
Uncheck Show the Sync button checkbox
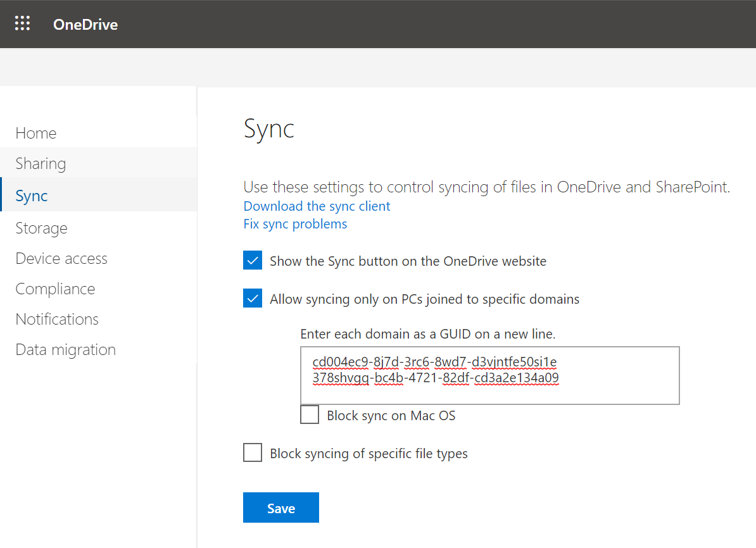coord(253,261)
